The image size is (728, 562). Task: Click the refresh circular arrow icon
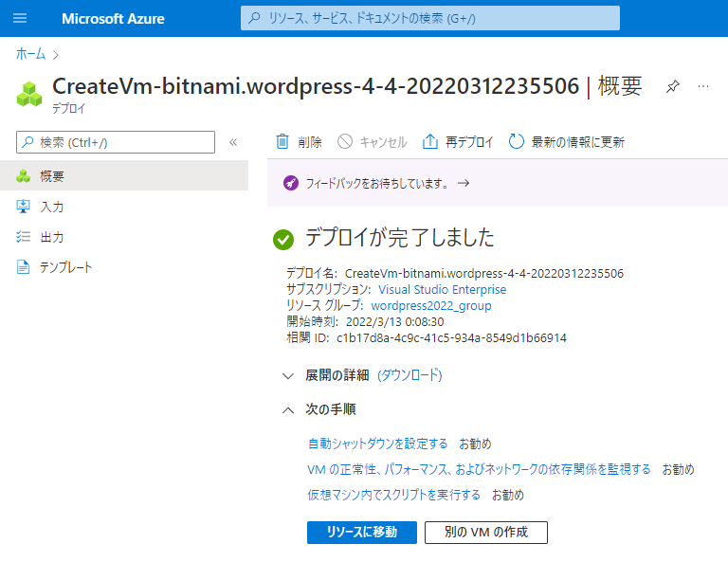[517, 141]
